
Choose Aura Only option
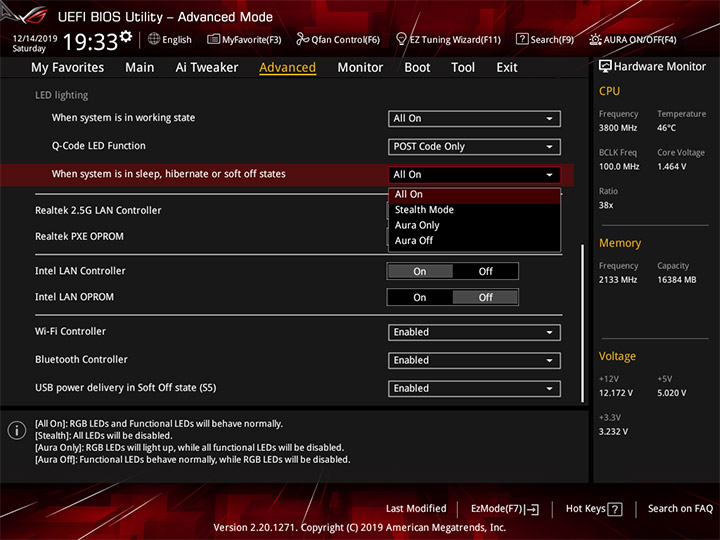click(x=474, y=225)
